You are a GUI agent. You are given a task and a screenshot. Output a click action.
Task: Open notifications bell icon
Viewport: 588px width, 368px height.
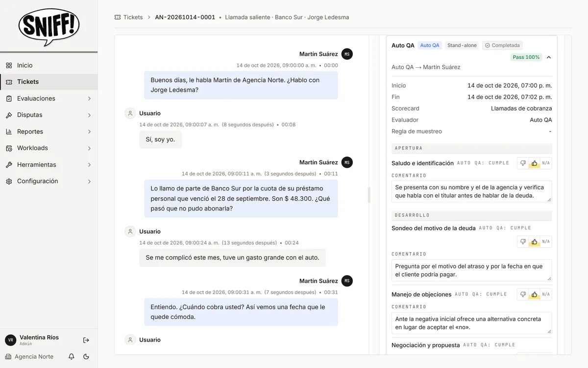[x=72, y=357]
